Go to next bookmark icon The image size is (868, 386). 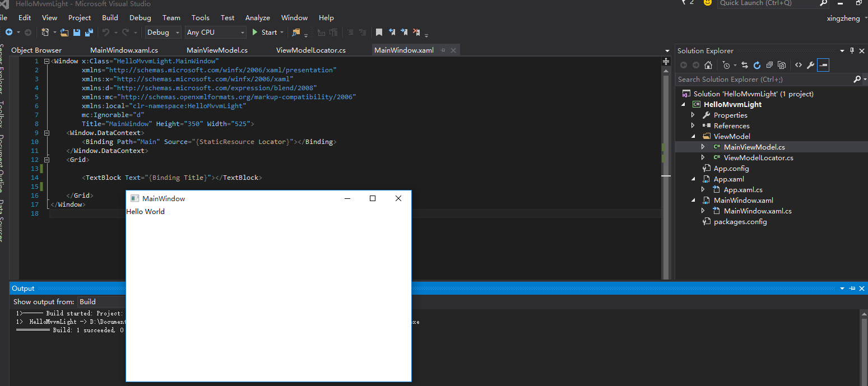[404, 32]
